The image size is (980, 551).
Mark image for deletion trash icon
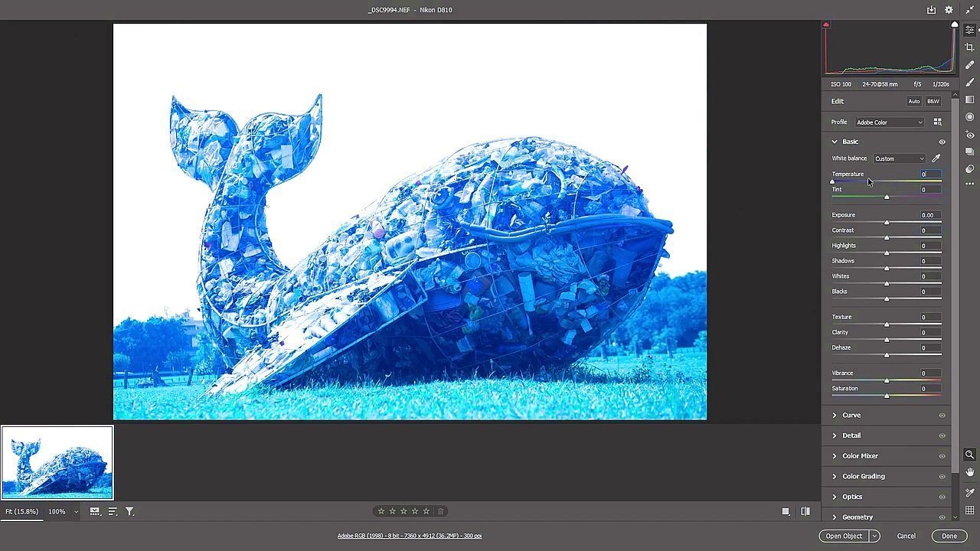[x=440, y=511]
